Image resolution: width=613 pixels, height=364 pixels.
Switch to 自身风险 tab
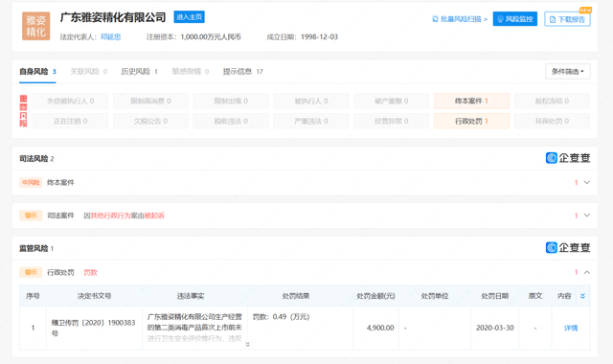pyautogui.click(x=37, y=72)
